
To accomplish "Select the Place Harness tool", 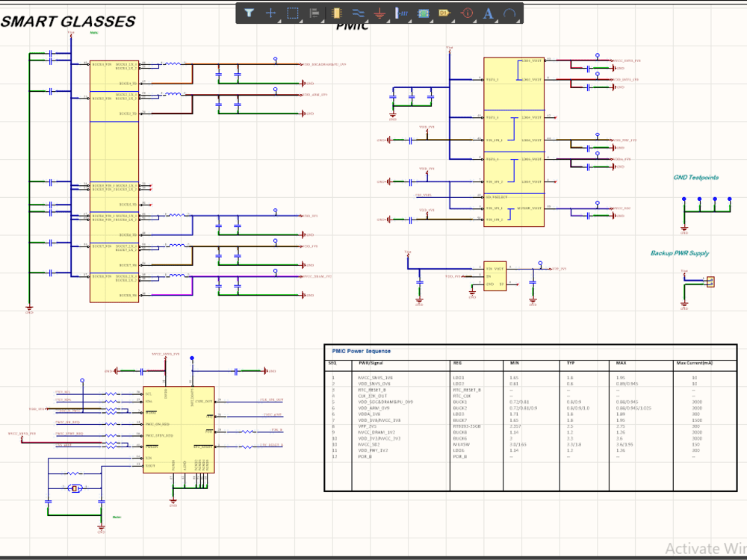I will coord(400,13).
